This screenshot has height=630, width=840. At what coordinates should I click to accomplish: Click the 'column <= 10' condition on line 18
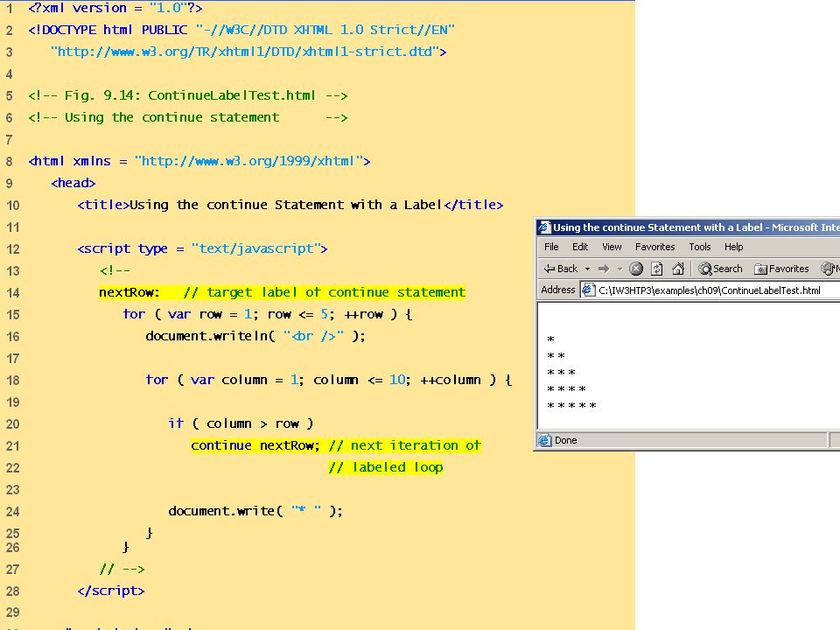359,381
